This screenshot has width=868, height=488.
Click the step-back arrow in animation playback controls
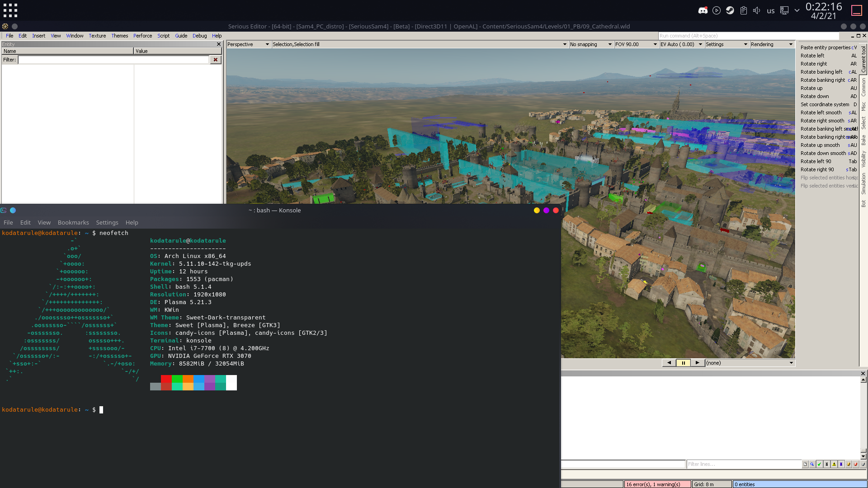[x=669, y=363]
